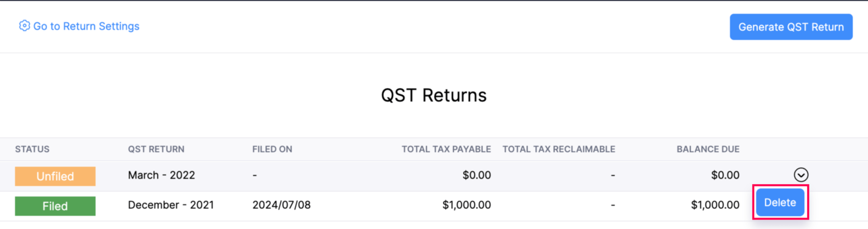Open the March - 2022 QST return
The width and height of the screenshot is (868, 229).
click(161, 175)
